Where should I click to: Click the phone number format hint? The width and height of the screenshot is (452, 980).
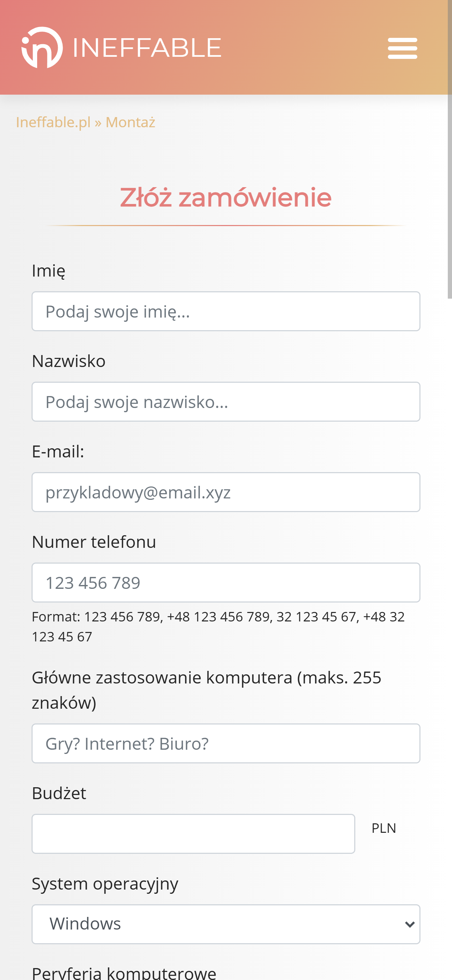pyautogui.click(x=219, y=625)
